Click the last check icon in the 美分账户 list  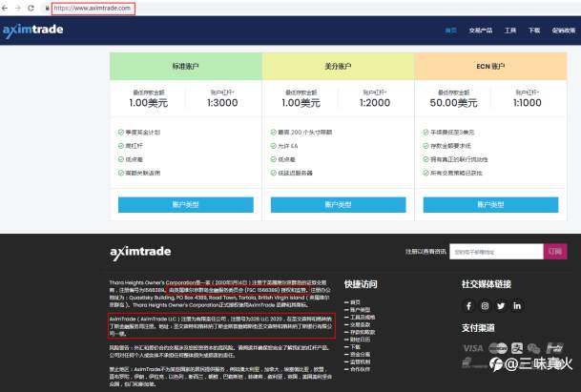pyautogui.click(x=274, y=173)
